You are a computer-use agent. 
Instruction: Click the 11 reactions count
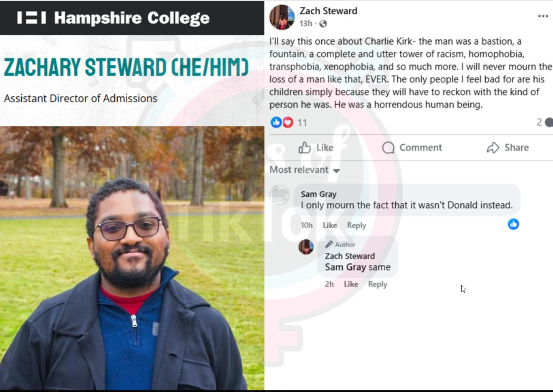tap(302, 123)
